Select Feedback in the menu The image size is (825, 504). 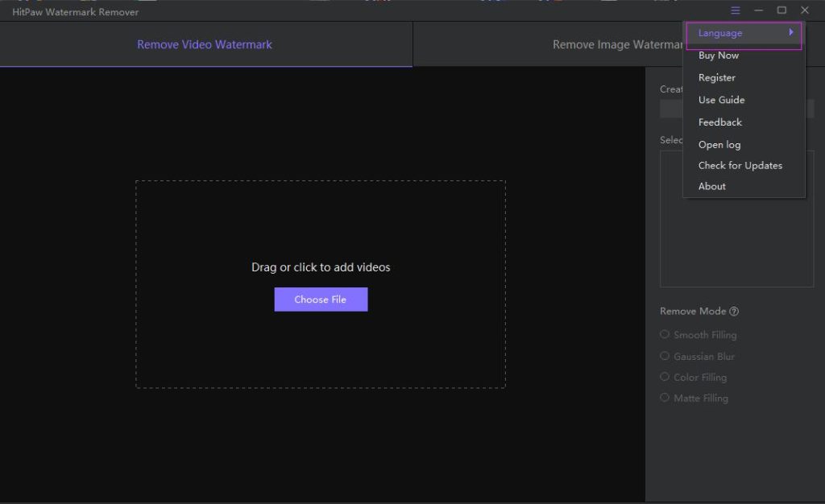[720, 122]
